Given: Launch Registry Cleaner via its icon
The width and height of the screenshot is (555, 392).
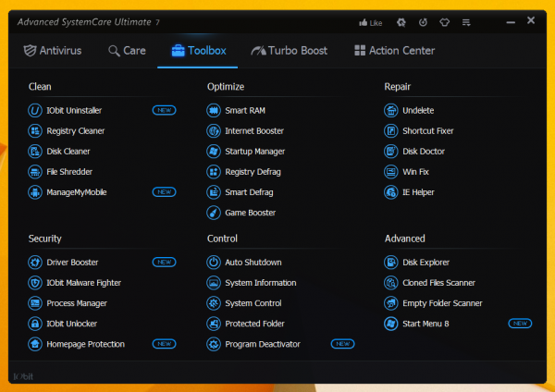Looking at the screenshot, I should point(35,131).
